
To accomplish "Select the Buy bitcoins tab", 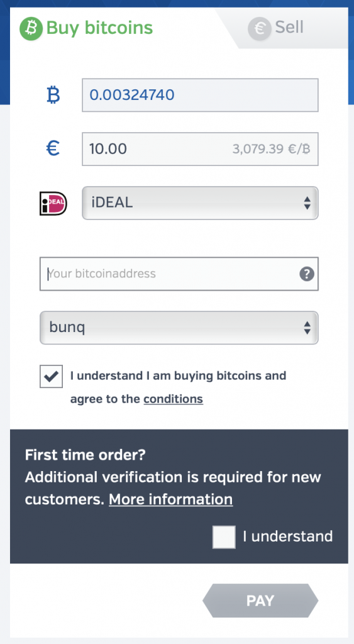I will tap(86, 28).
